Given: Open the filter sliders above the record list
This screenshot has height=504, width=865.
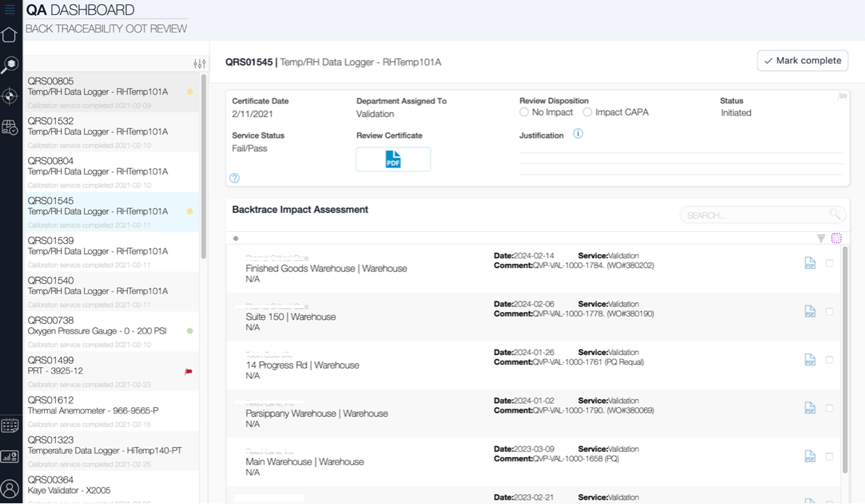Looking at the screenshot, I should (x=200, y=63).
